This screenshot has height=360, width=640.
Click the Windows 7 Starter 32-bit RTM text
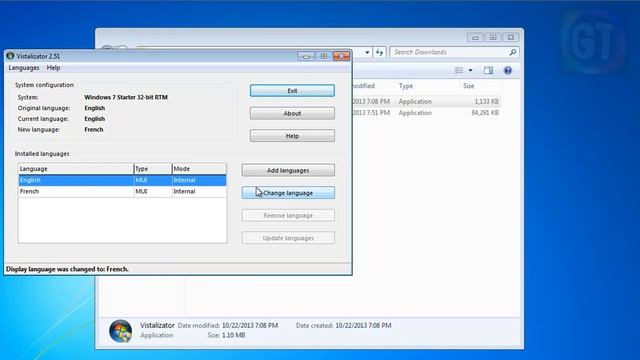click(x=126, y=97)
